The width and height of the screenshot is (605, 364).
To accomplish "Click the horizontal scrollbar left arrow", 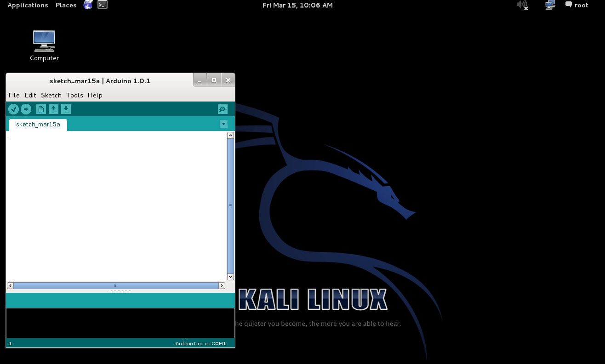I will coord(11,286).
